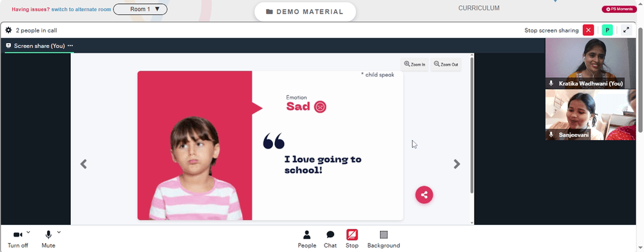Click the green P participant badge
644x252 pixels.
(x=607, y=30)
